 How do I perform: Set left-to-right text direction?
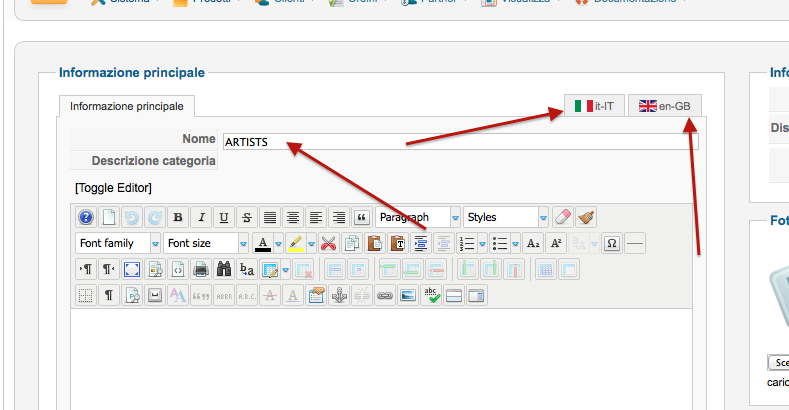tap(86, 269)
